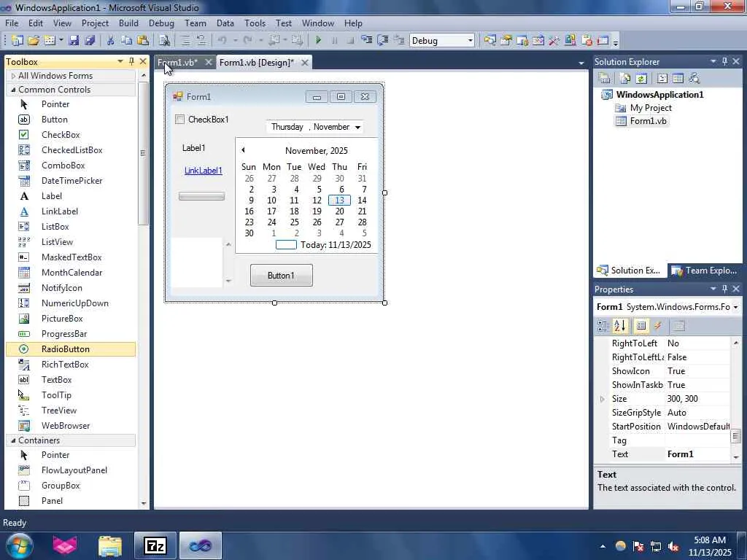Open the Build menu

(x=128, y=23)
